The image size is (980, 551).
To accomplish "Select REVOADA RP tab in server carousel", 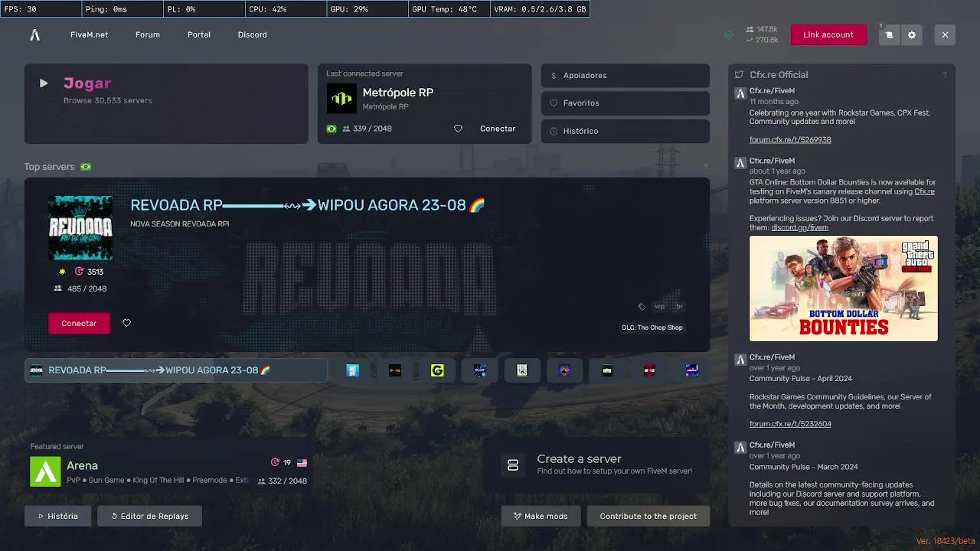I will [x=176, y=370].
